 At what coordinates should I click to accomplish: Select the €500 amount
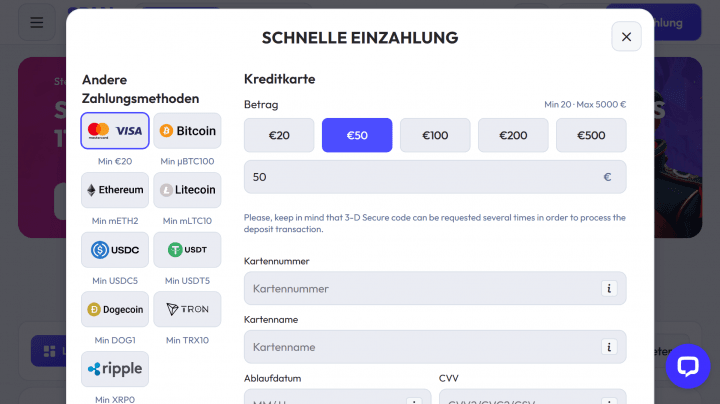tap(591, 135)
